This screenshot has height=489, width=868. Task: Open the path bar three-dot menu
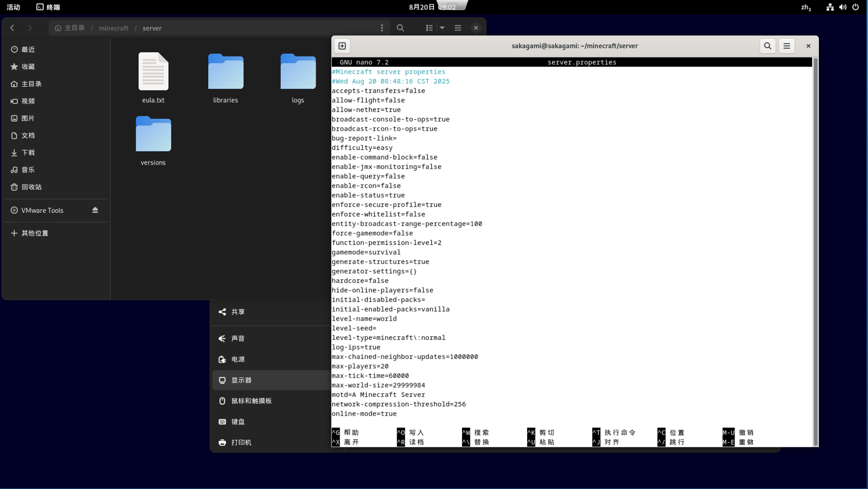[382, 28]
